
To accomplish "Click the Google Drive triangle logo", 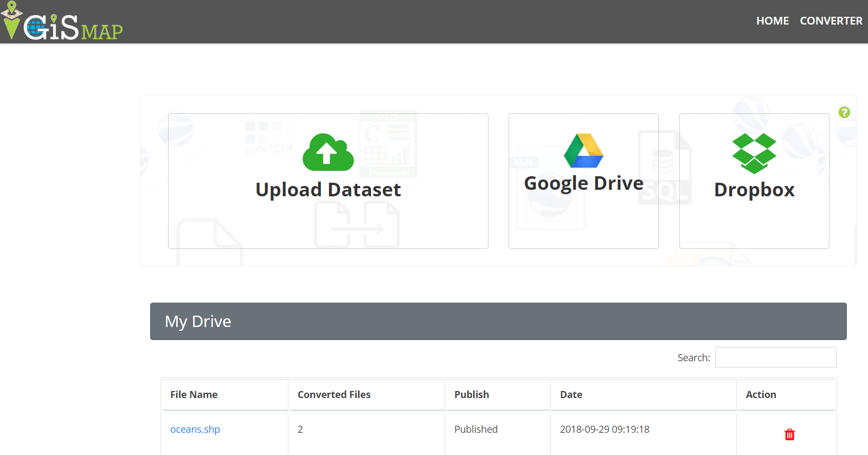I will [583, 150].
